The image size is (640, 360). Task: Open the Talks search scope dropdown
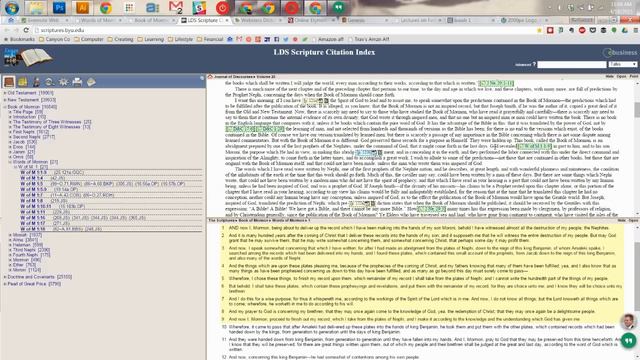pos(622,64)
